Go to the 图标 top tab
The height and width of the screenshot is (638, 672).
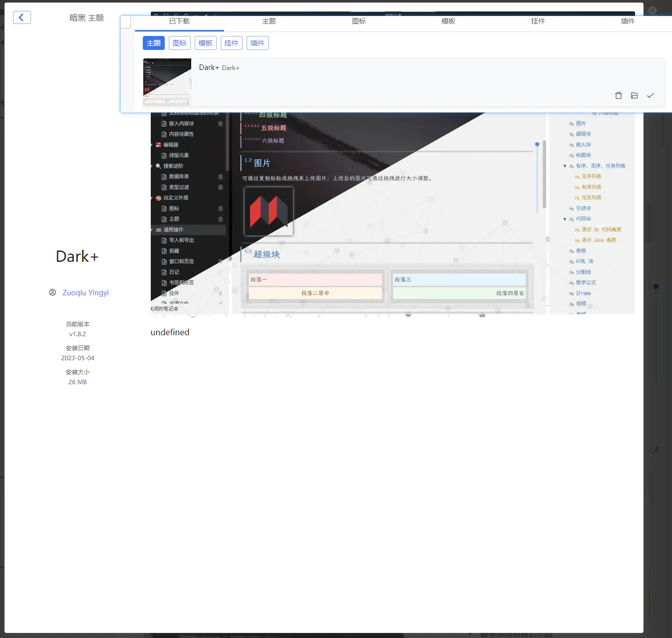click(358, 21)
